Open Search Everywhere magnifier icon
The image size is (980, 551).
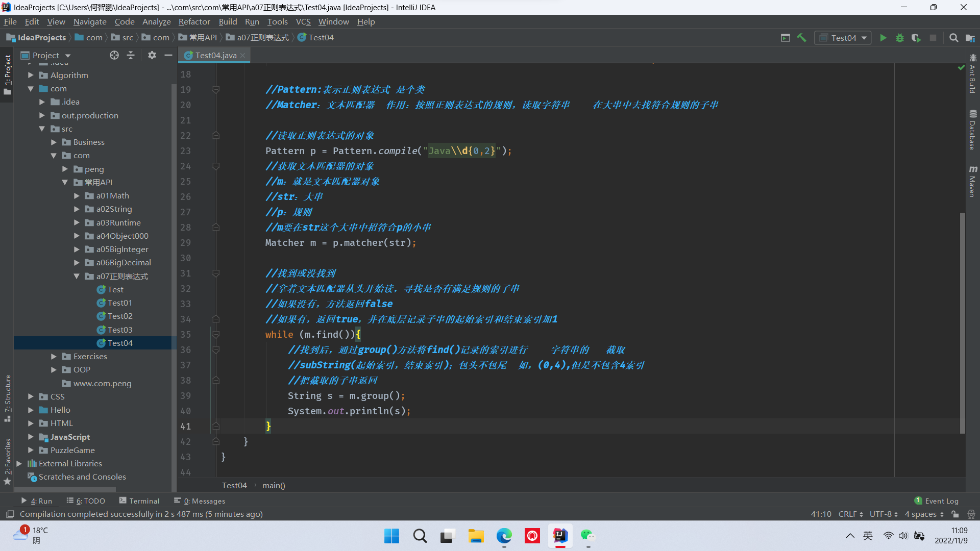[953, 38]
